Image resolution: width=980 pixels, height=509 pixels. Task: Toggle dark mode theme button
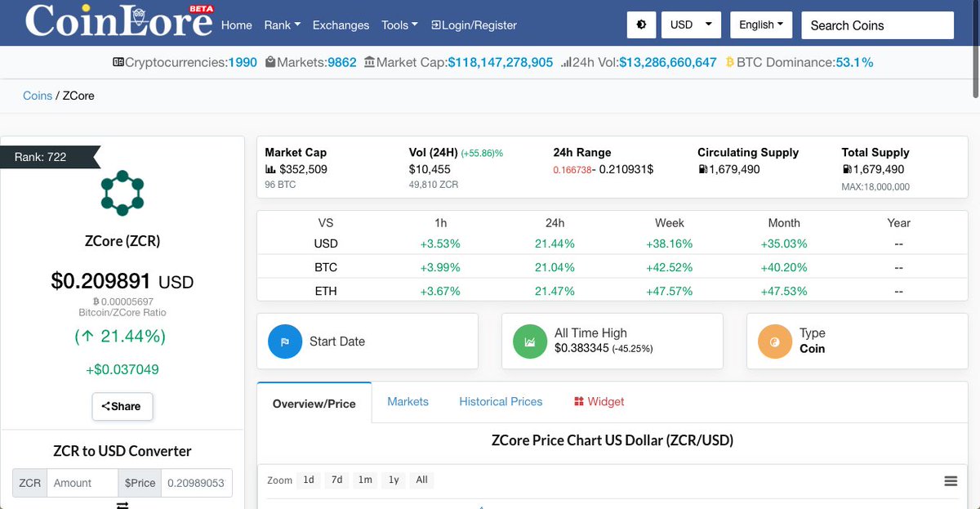641,25
